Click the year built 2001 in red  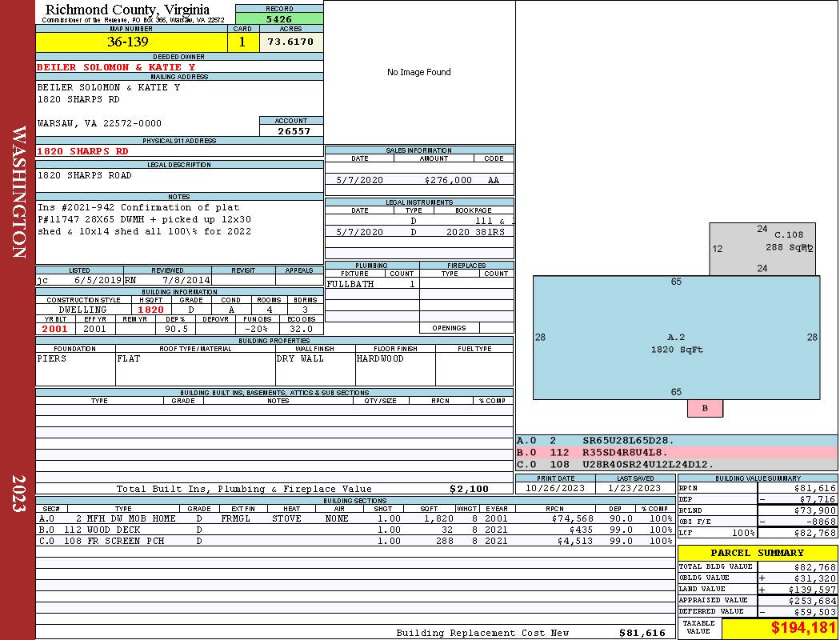tap(55, 329)
